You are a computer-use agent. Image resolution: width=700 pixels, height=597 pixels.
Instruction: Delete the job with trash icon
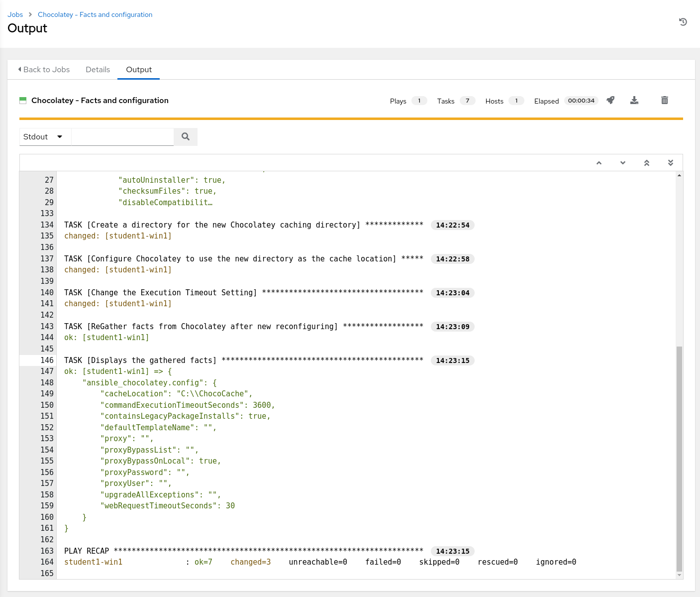click(665, 100)
